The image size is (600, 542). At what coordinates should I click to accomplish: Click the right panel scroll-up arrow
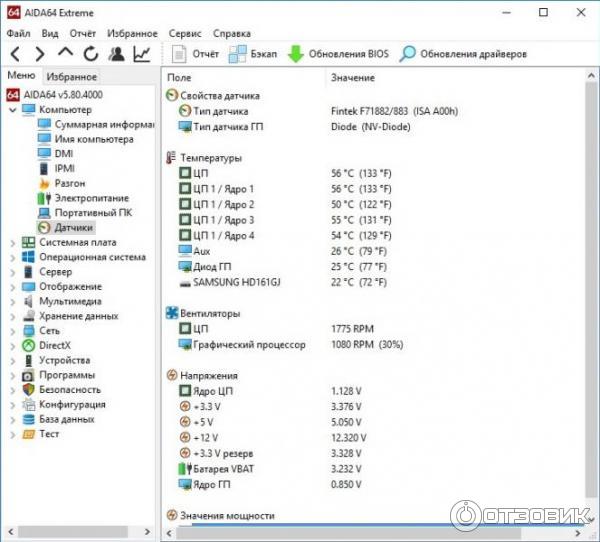(x=591, y=76)
